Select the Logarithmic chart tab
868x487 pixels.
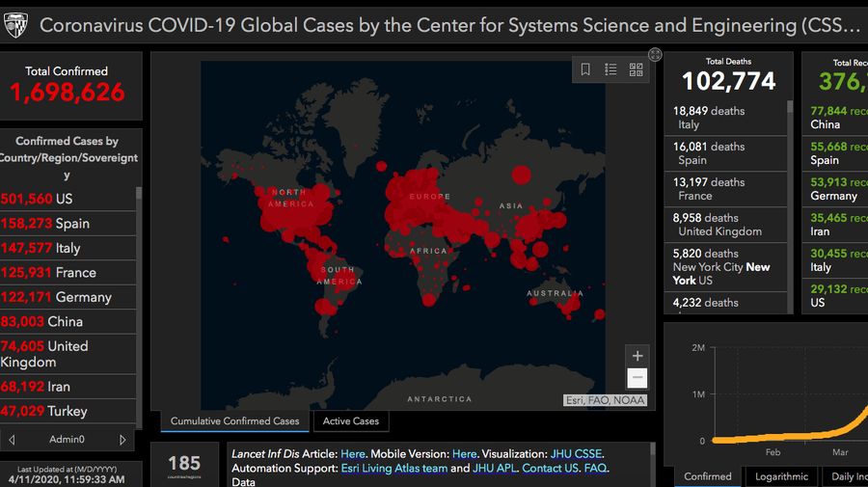[x=781, y=476]
